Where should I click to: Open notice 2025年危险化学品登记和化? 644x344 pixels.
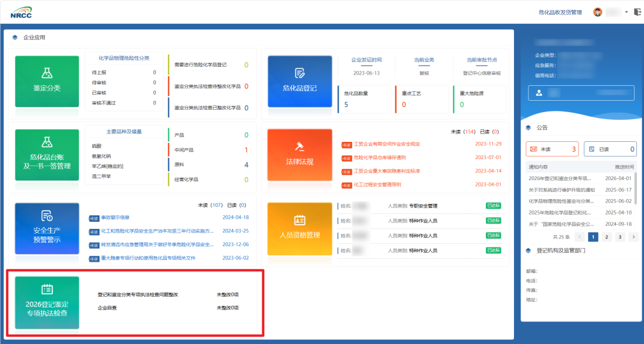click(x=560, y=213)
